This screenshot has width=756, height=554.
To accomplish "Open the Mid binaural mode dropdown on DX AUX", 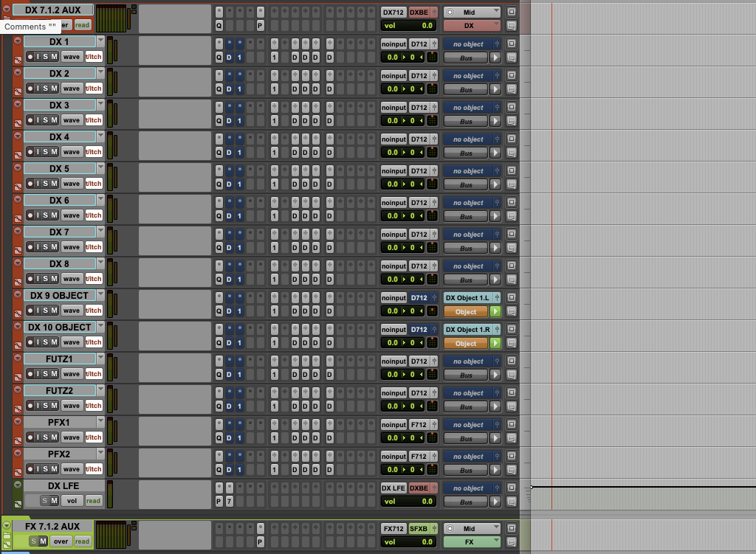I will pos(472,12).
